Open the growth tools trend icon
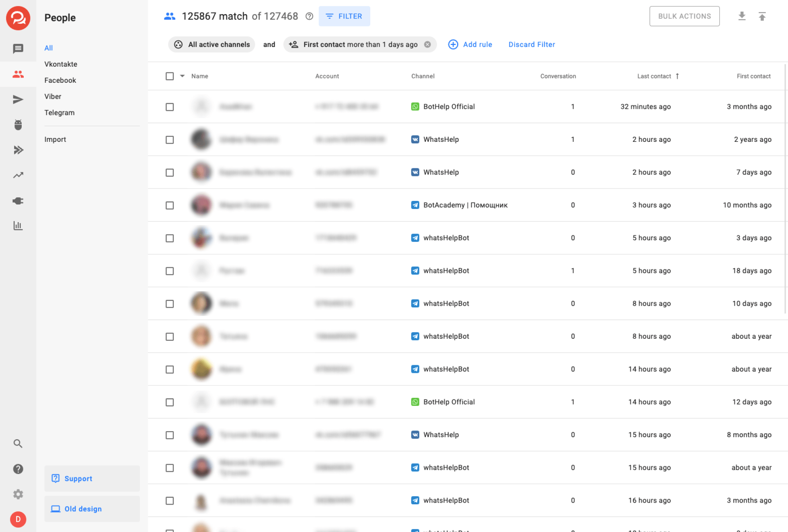Viewport: 788px width, 532px height. pos(18,175)
